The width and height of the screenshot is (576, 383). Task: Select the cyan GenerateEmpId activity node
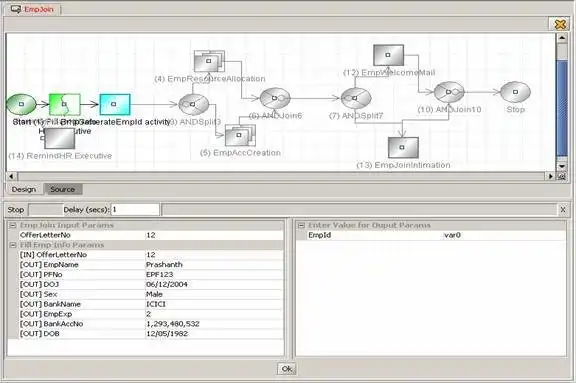(x=115, y=104)
